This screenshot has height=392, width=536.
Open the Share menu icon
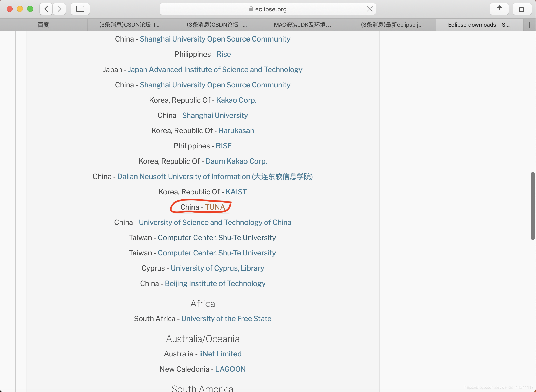tap(499, 9)
